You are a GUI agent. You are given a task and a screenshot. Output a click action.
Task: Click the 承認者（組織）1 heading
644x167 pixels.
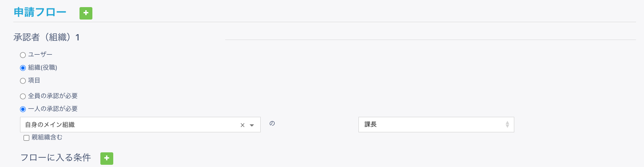click(x=47, y=37)
